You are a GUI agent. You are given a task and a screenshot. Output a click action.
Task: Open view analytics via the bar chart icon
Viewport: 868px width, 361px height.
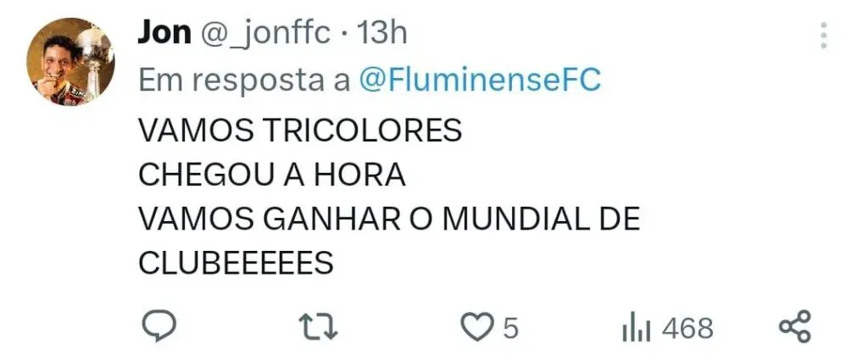click(x=637, y=327)
